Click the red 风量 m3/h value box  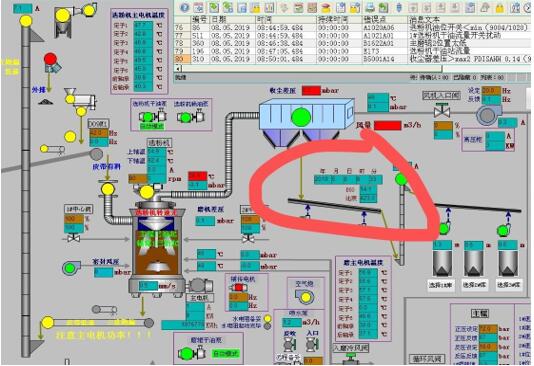point(388,125)
